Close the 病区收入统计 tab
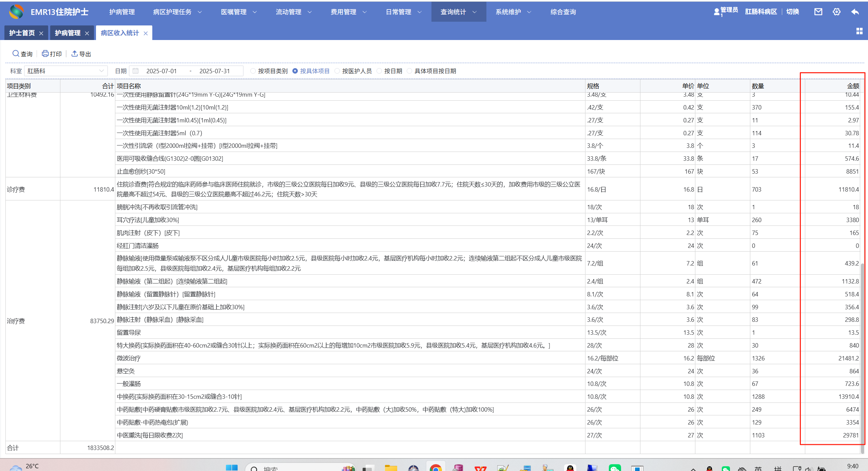This screenshot has height=471, width=868. click(146, 33)
